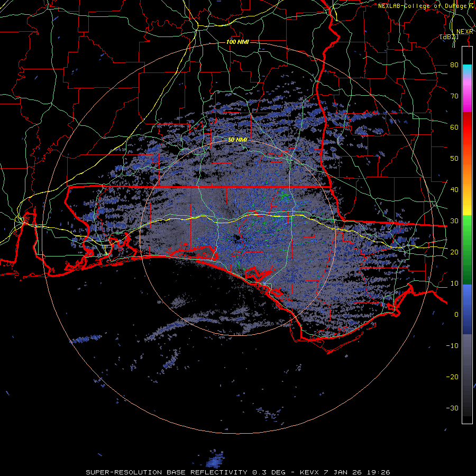Click the "100 NMI" range ring label
Image resolution: width=476 pixels, height=476 pixels.
[237, 42]
